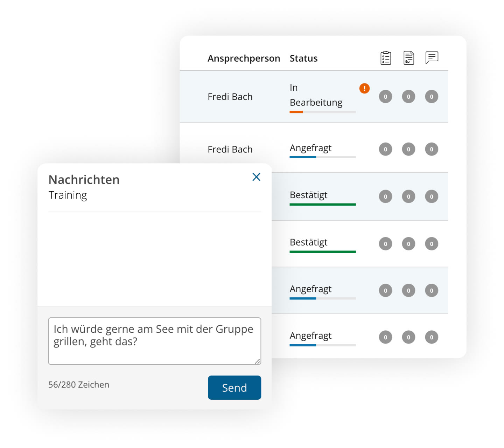Click the orange progress bar under In Bearbeitung
This screenshot has height=448, width=504.
(296, 112)
